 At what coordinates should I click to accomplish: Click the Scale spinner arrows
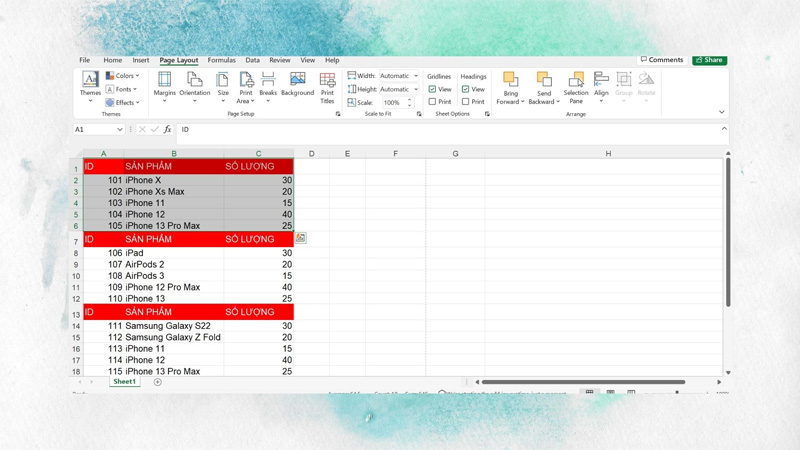409,103
